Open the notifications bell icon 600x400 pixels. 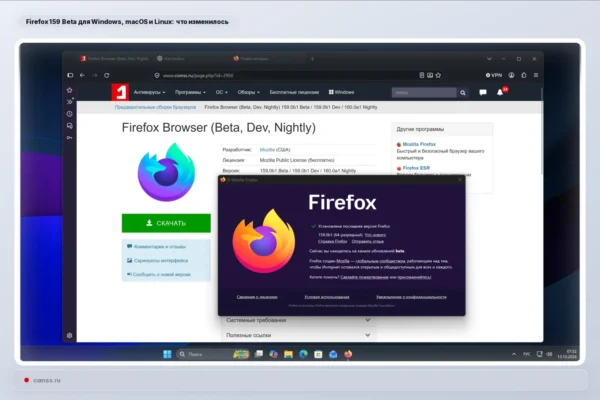tap(500, 92)
